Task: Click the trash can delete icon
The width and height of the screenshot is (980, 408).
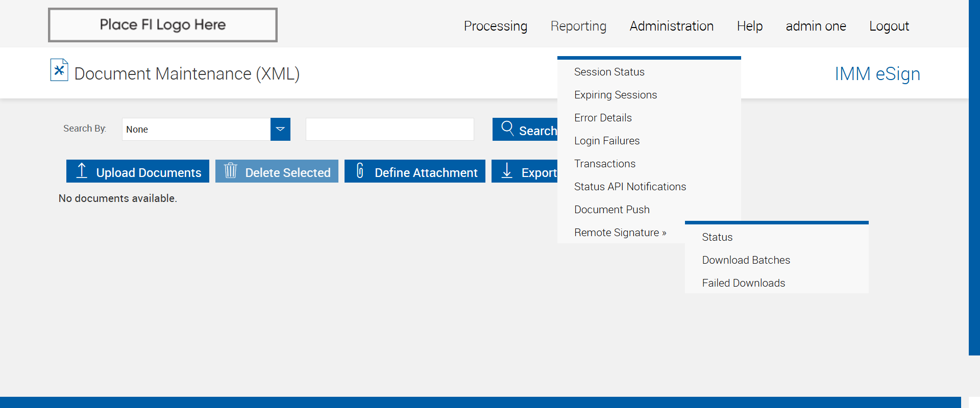Action: [231, 171]
